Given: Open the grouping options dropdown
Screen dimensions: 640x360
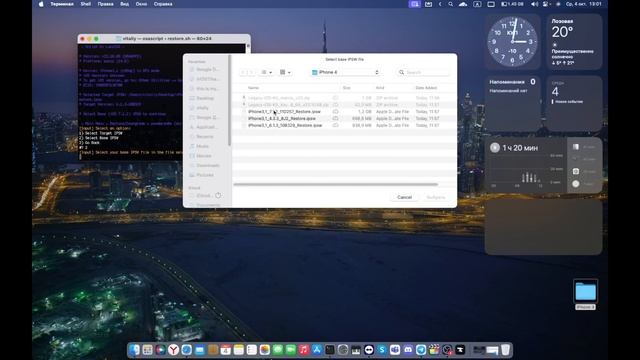Looking at the screenshot, I should click(285, 72).
